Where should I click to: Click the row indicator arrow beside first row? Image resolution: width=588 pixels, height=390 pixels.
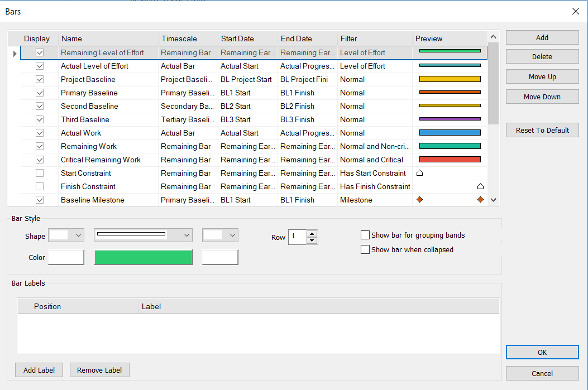pos(15,54)
